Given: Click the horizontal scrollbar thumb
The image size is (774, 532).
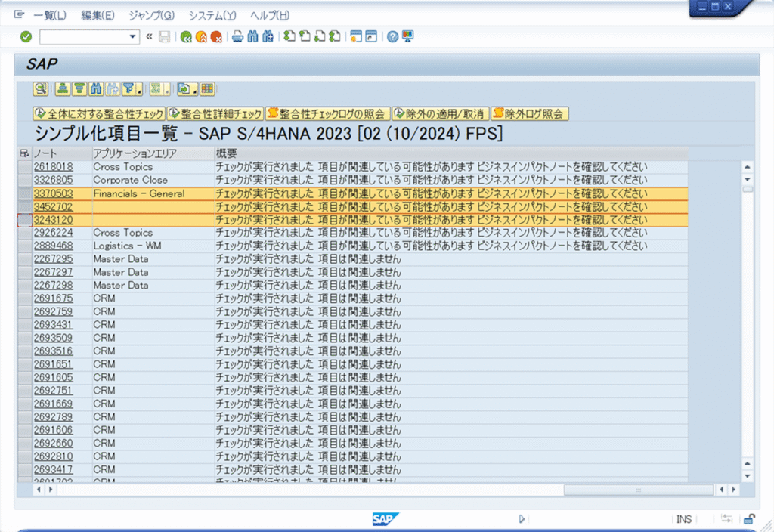Looking at the screenshot, I should (638, 490).
